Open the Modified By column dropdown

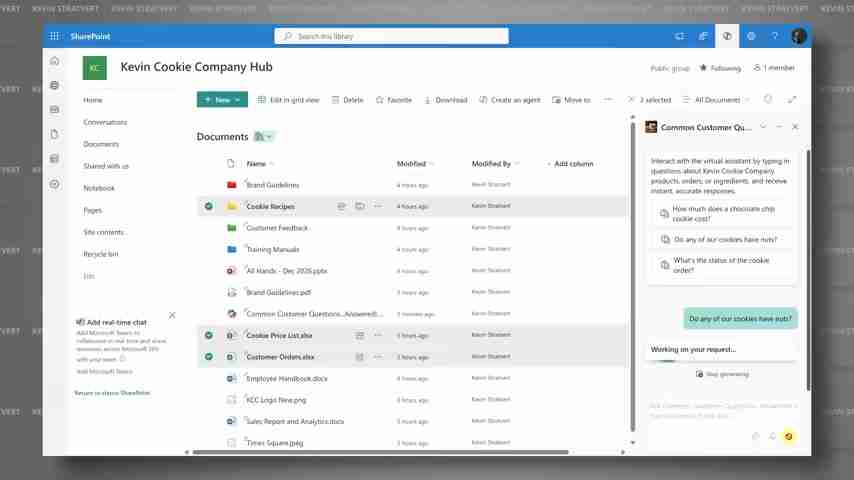point(495,164)
